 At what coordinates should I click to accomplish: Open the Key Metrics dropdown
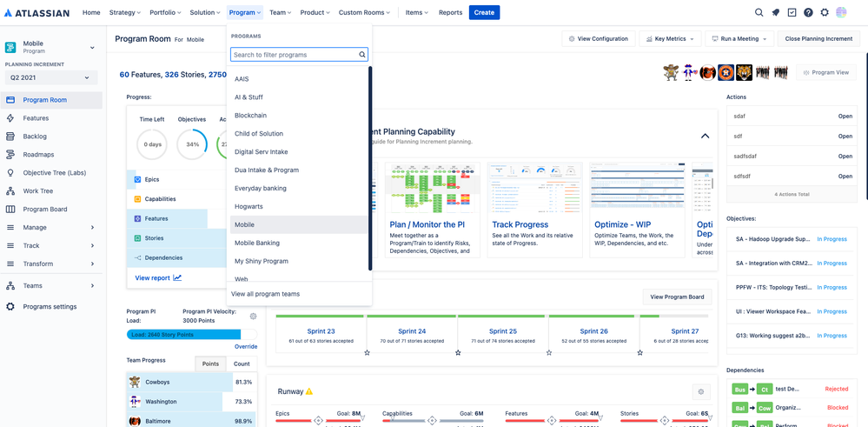point(671,39)
